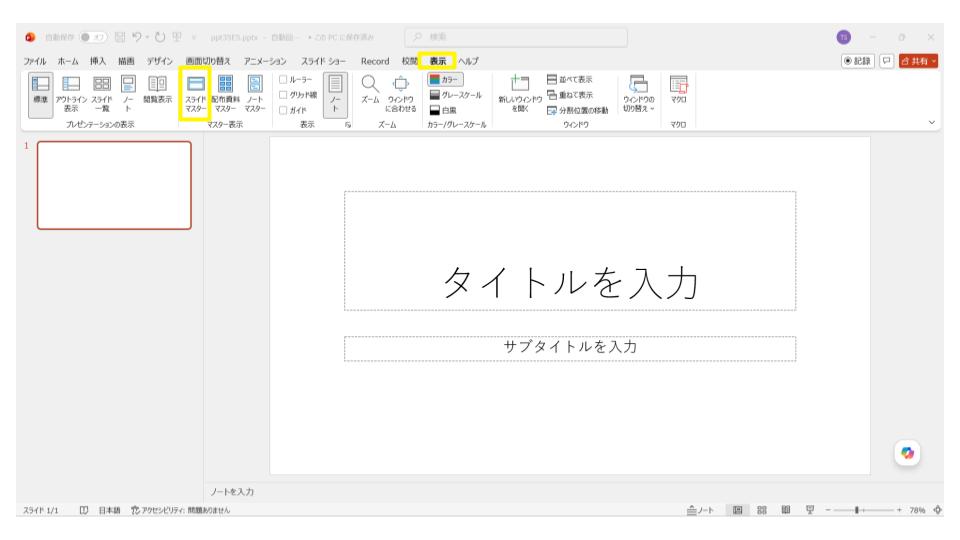Open the 表示 group dialog launcher
This screenshot has width=960, height=540.
[348, 125]
